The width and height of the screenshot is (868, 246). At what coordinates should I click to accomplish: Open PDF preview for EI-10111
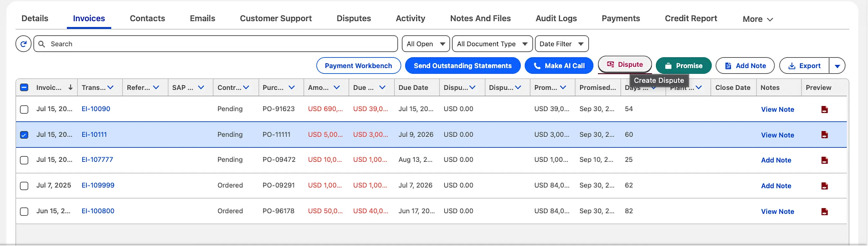click(824, 135)
